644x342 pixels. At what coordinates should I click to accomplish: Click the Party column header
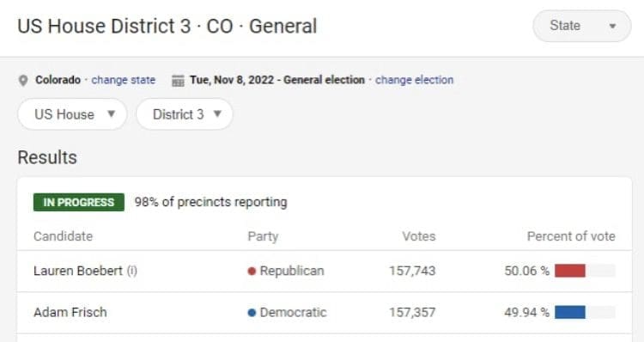pyautogui.click(x=263, y=236)
